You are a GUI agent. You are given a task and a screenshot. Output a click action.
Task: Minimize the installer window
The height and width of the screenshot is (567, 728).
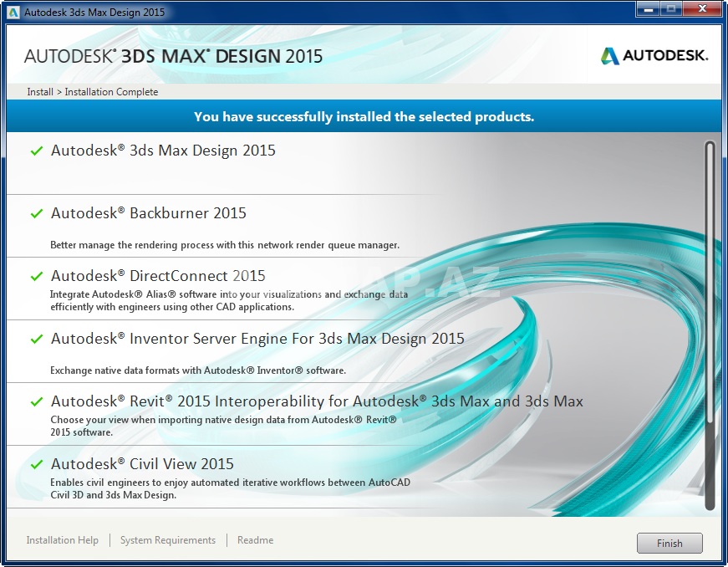coord(648,9)
